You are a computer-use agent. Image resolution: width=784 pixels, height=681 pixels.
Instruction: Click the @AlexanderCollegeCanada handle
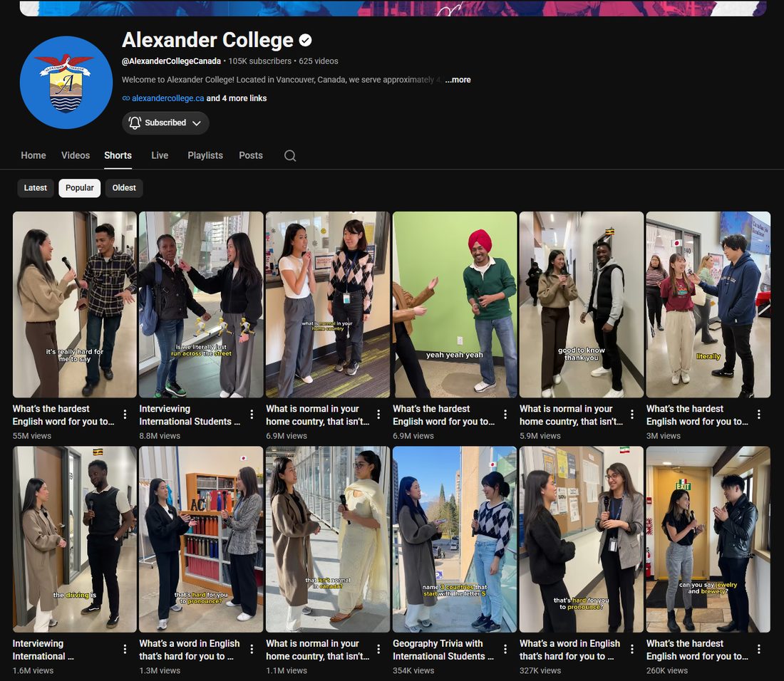coord(172,61)
